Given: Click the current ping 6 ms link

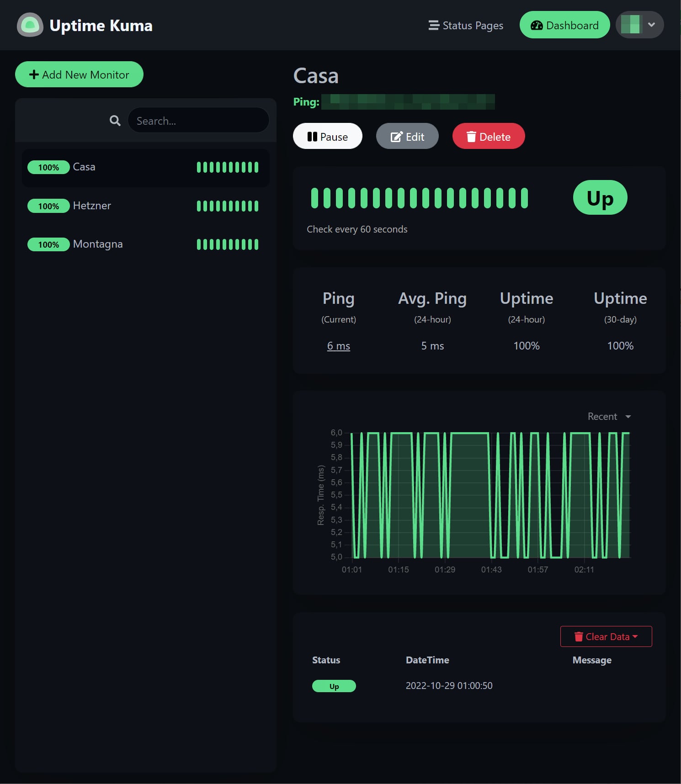Looking at the screenshot, I should [339, 346].
